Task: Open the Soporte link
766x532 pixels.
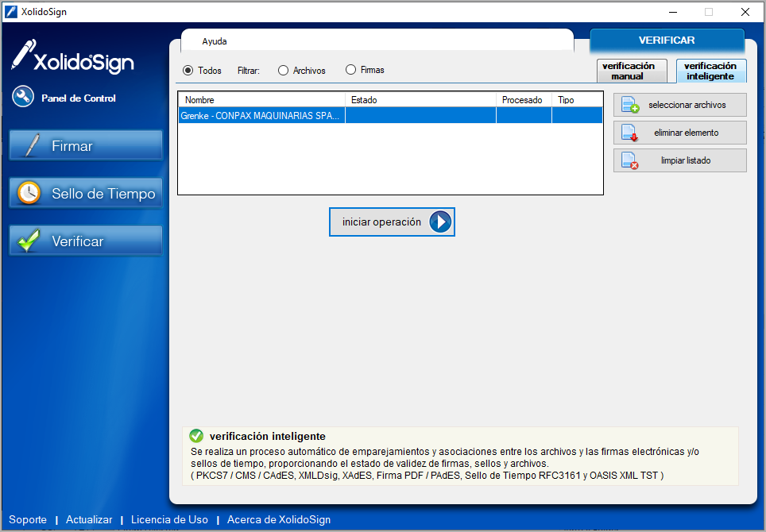Action: 28,520
